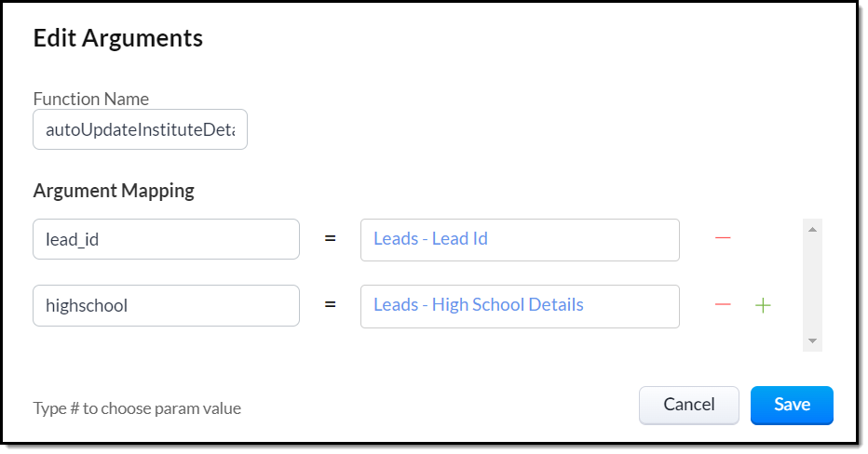Click the Function Name label
This screenshot has width=868, height=454.
(x=91, y=99)
